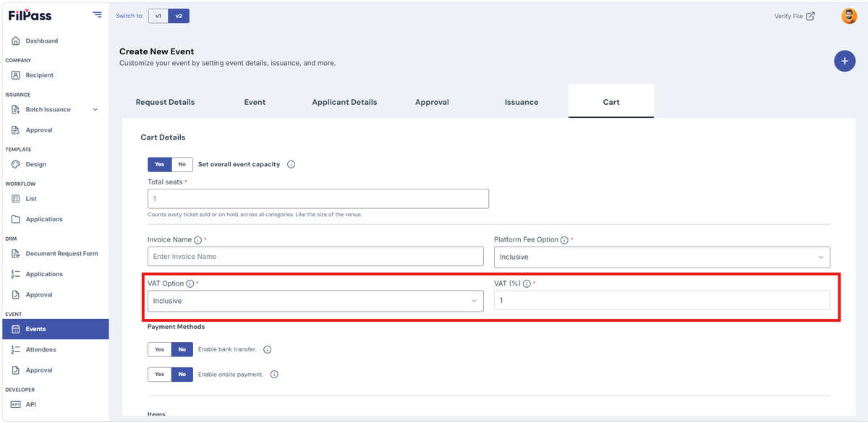Click info icon next to Invoice Name
This screenshot has width=868, height=423.
tap(197, 240)
